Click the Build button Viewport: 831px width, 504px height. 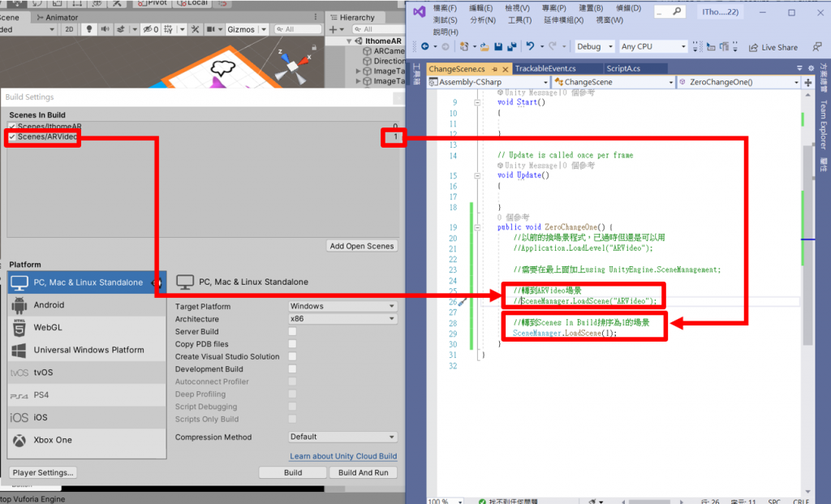(x=292, y=472)
